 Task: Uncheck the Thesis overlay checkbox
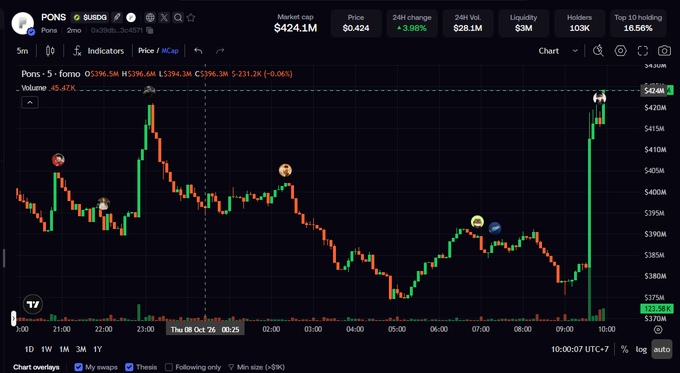click(x=129, y=367)
